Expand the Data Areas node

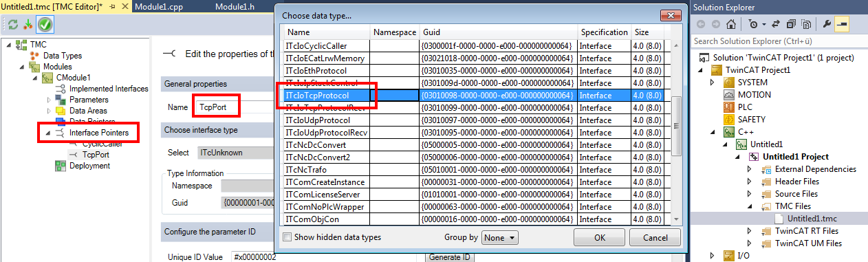[48, 111]
